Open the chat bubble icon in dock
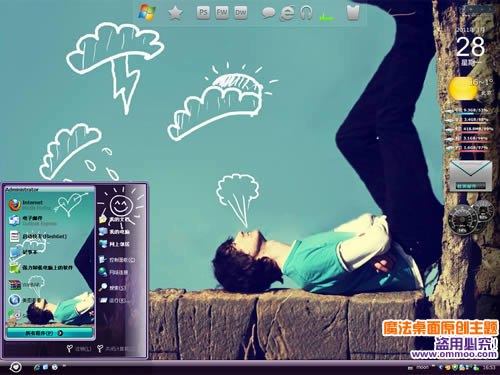Viewport: 500px width, 375px height. pos(268,13)
